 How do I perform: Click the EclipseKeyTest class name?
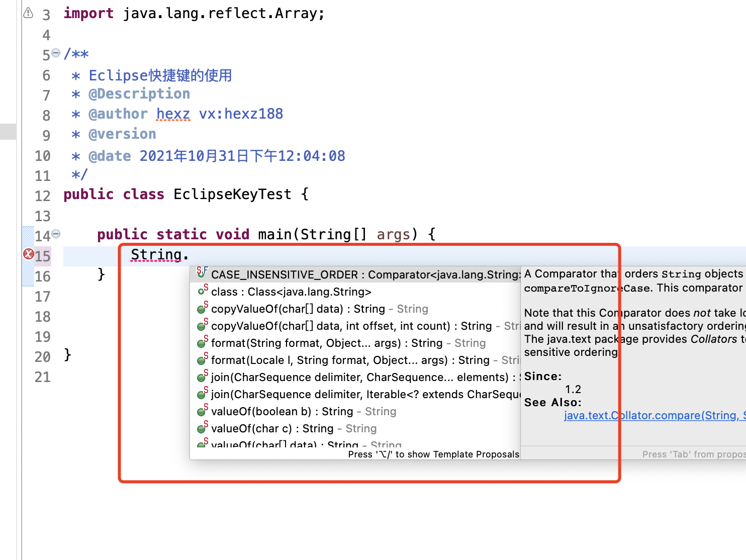[232, 195]
